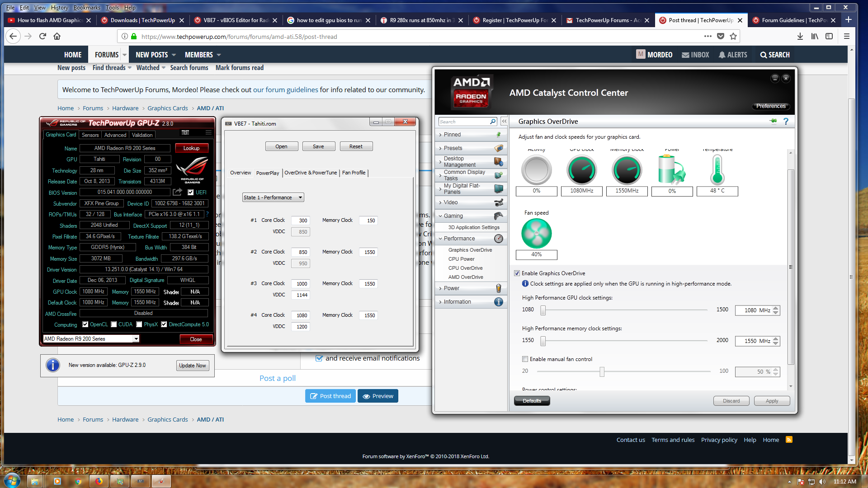868x488 pixels.
Task: Open the Preferences menu in Catalyst Control Center
Action: point(771,106)
